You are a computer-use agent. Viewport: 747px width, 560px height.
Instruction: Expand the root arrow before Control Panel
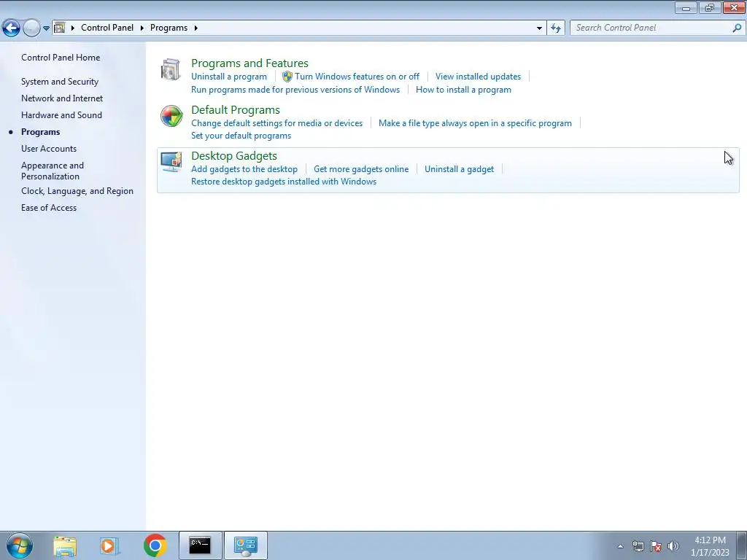tap(73, 28)
